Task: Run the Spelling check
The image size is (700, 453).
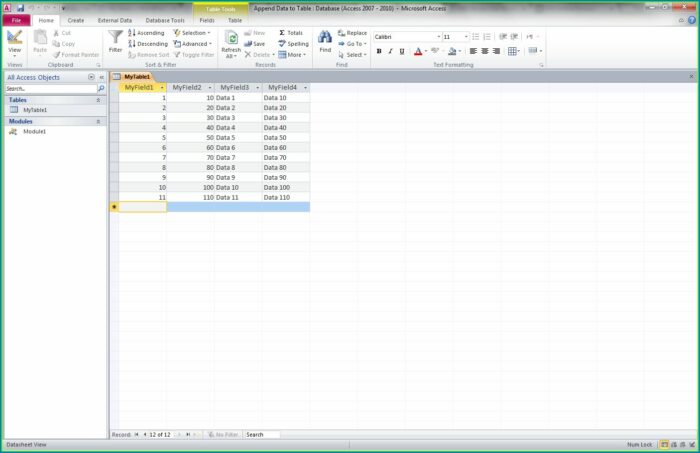Action: (293, 44)
